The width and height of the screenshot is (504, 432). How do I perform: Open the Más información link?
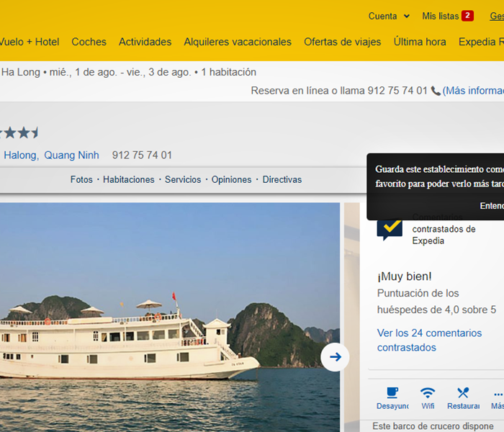pos(473,91)
